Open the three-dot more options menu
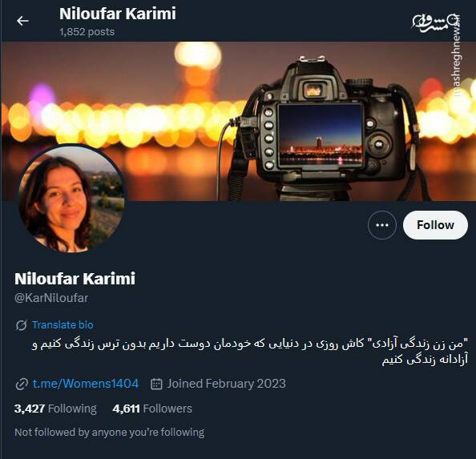The image size is (476, 459). point(382,225)
